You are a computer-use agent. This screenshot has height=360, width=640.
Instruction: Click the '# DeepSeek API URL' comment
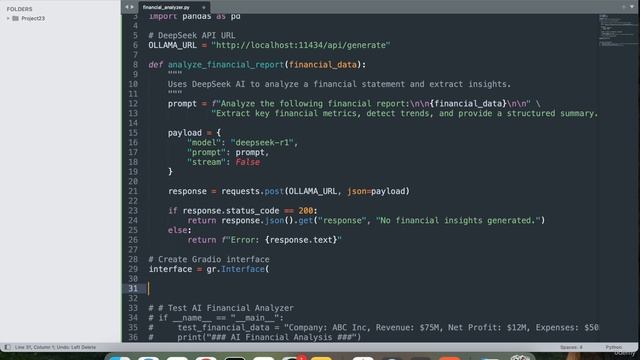(x=192, y=36)
